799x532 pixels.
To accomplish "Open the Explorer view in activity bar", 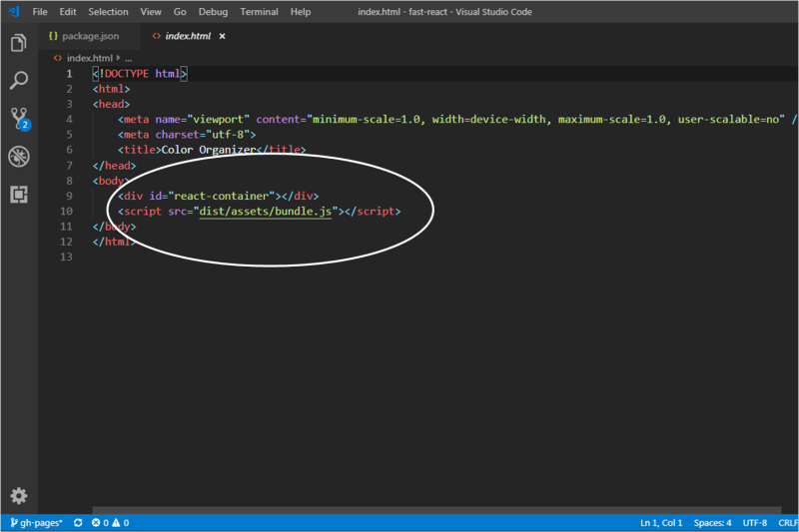I will point(19,43).
